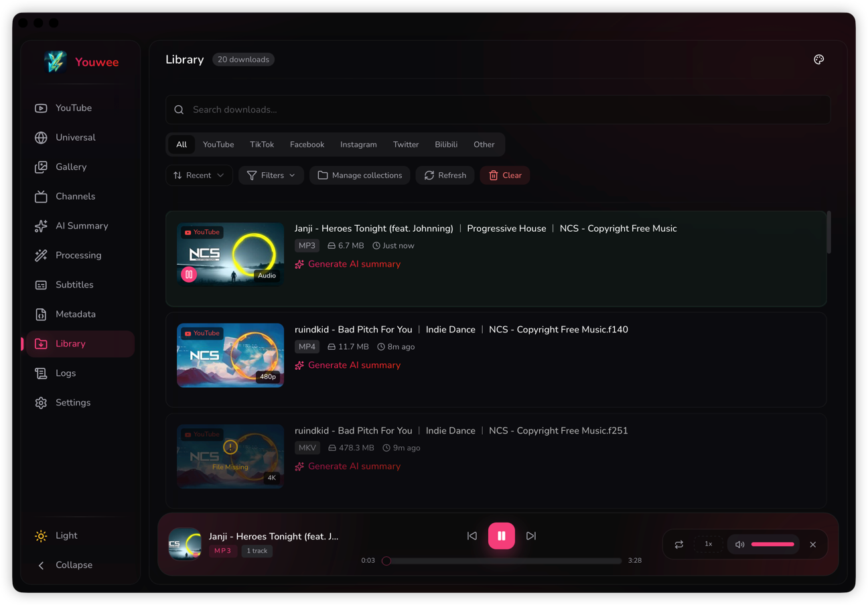Show Other sources tab
Viewport: 868px width, 605px height.
(x=484, y=145)
